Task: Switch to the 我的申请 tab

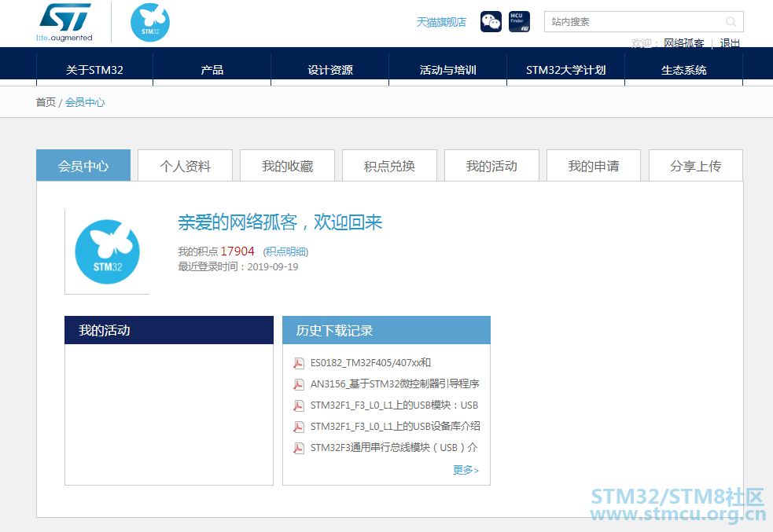Action: pyautogui.click(x=594, y=166)
